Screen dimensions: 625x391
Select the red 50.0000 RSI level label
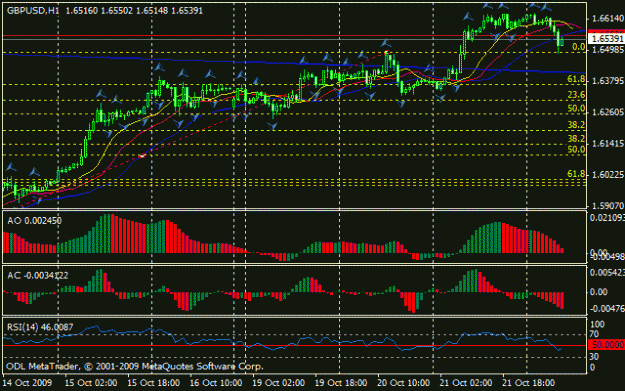(x=608, y=344)
